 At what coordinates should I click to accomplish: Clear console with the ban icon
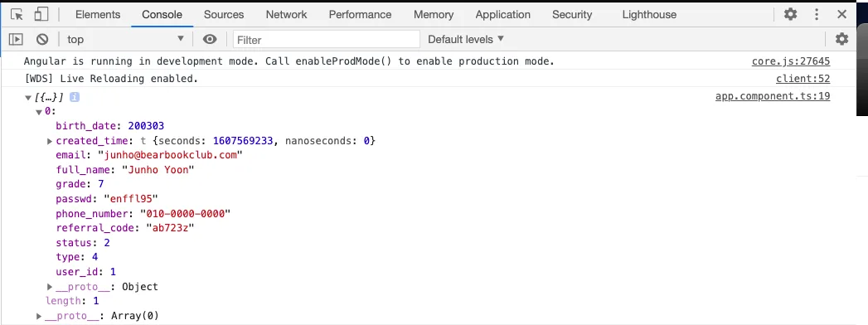pyautogui.click(x=42, y=39)
